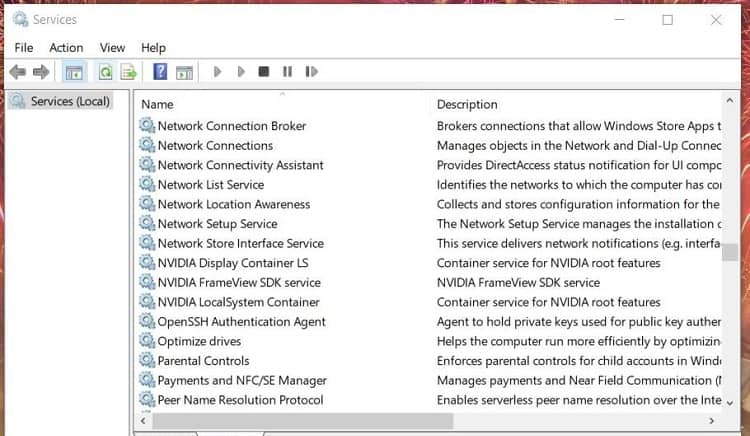The width and height of the screenshot is (750, 436).
Task: Select Network Store Interface Service row
Action: [x=430, y=243]
